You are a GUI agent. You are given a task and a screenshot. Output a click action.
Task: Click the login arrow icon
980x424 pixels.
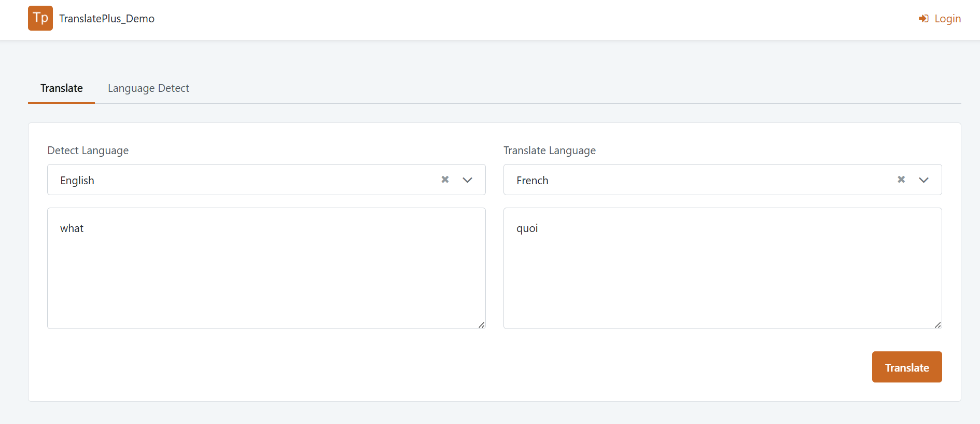[x=923, y=19]
